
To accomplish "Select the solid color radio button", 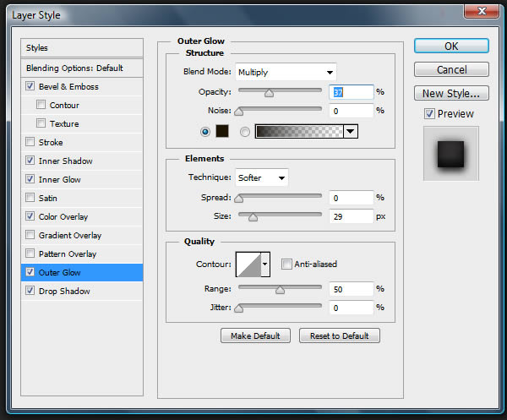I will pyautogui.click(x=205, y=132).
